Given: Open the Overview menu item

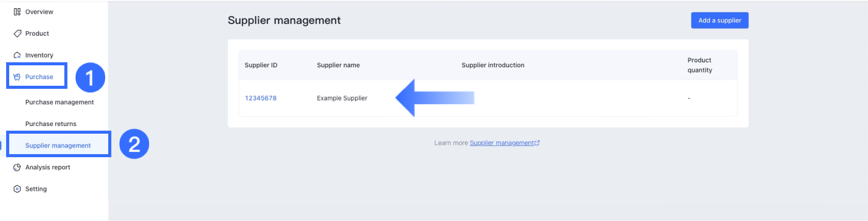Looking at the screenshot, I should tap(39, 12).
